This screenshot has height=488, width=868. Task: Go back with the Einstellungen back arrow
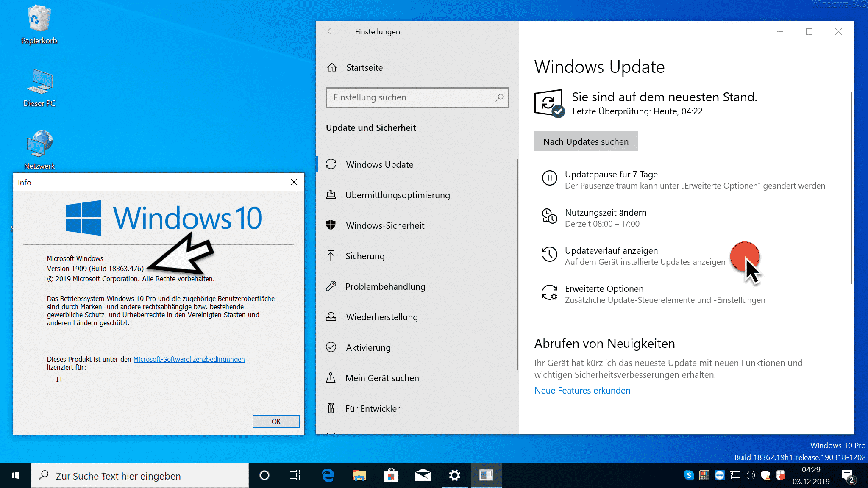331,31
